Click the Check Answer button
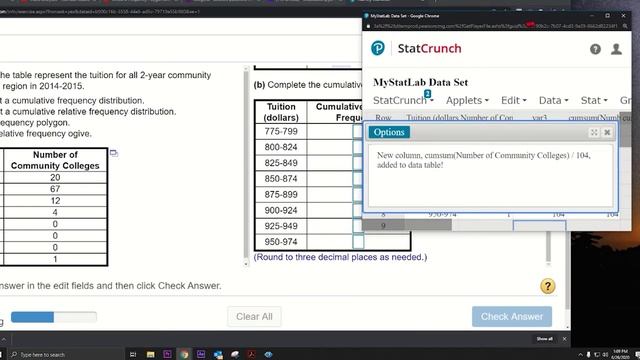This screenshot has height=360, width=640. tap(512, 316)
